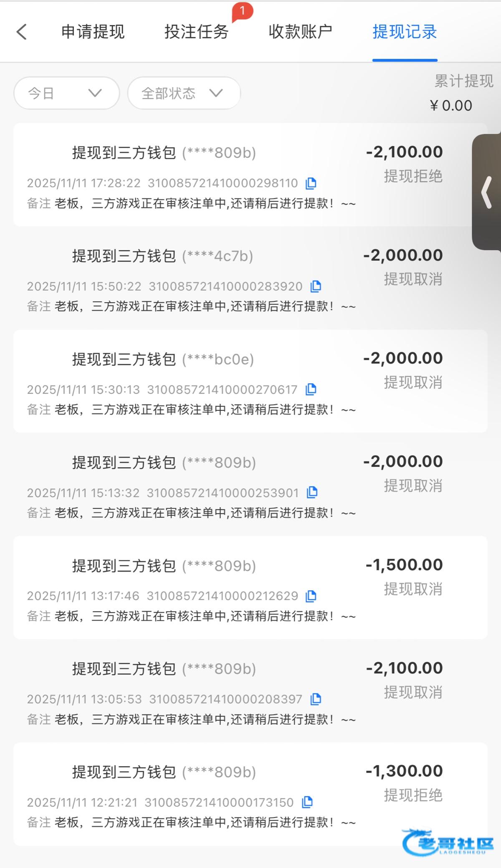Image resolution: width=501 pixels, height=868 pixels.
Task: Open the 收款账户 tab
Action: [300, 32]
